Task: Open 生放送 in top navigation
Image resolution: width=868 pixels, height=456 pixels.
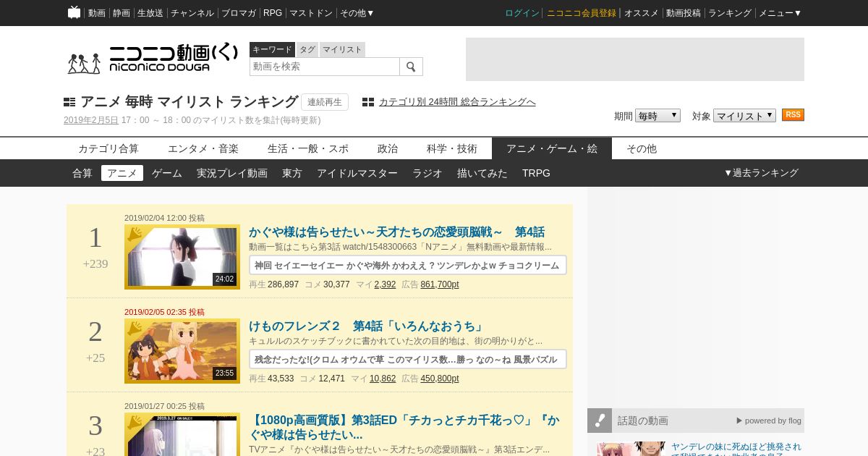Action: click(x=150, y=13)
